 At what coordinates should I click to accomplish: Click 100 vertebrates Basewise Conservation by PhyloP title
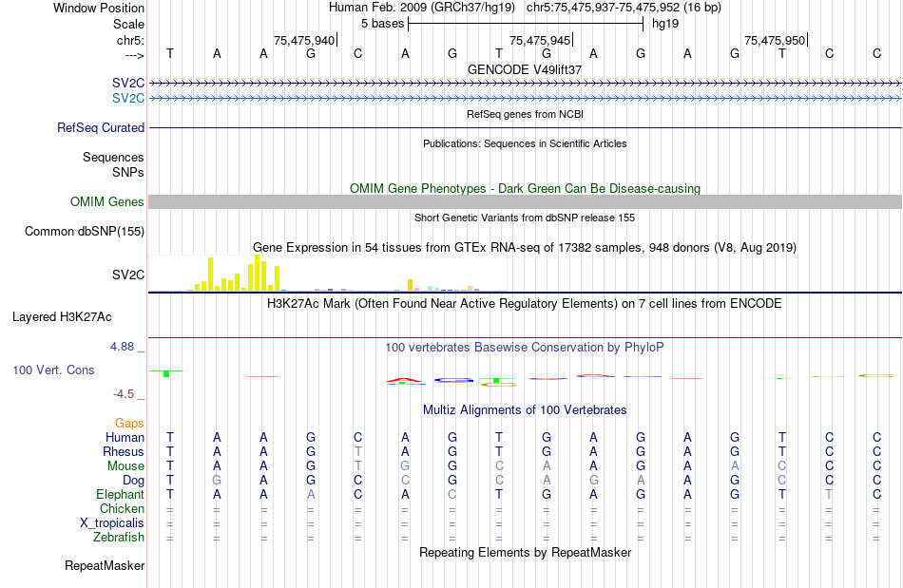525,347
